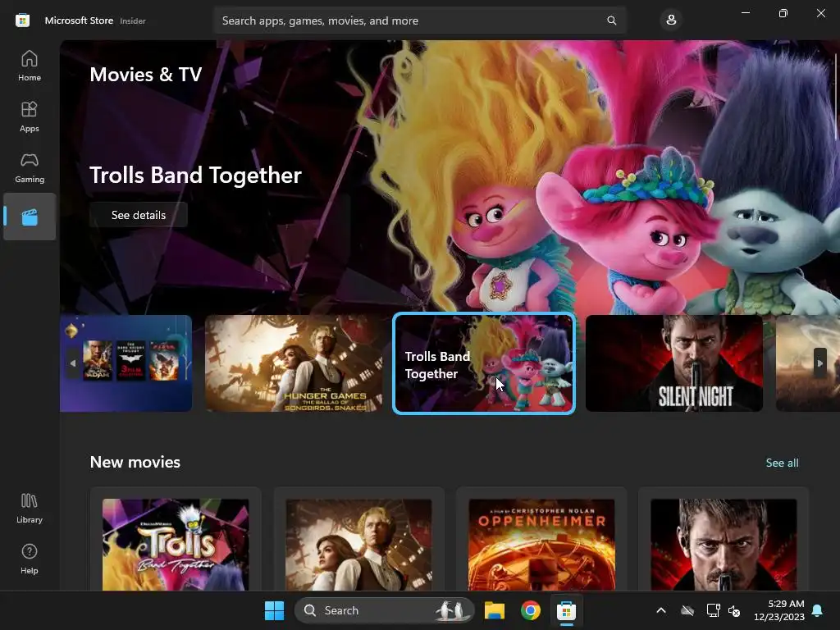The height and width of the screenshot is (630, 840).
Task: Click the taskbar Search box
Action: pos(384,610)
